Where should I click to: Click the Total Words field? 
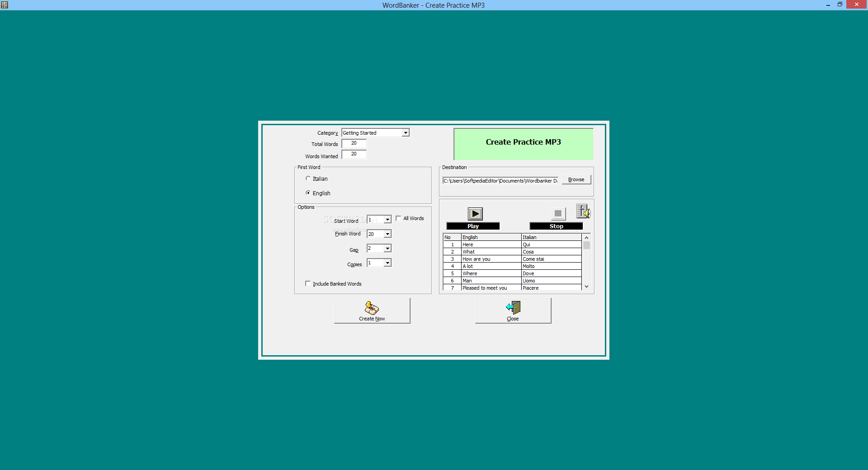[354, 143]
